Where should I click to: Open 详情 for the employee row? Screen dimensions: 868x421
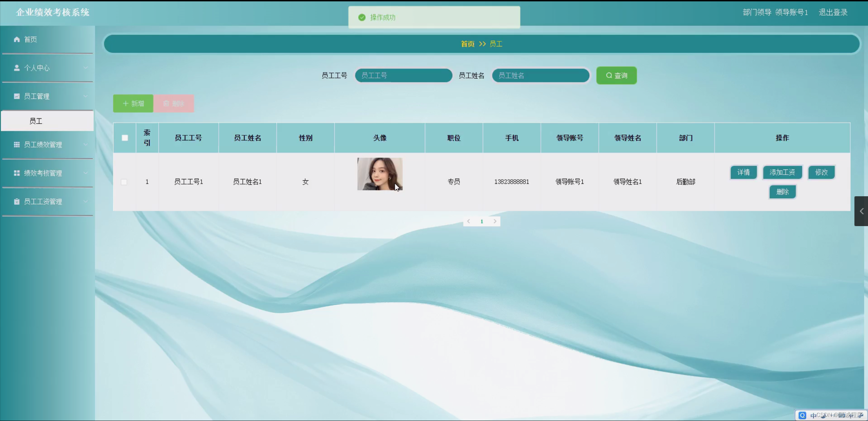(x=743, y=172)
